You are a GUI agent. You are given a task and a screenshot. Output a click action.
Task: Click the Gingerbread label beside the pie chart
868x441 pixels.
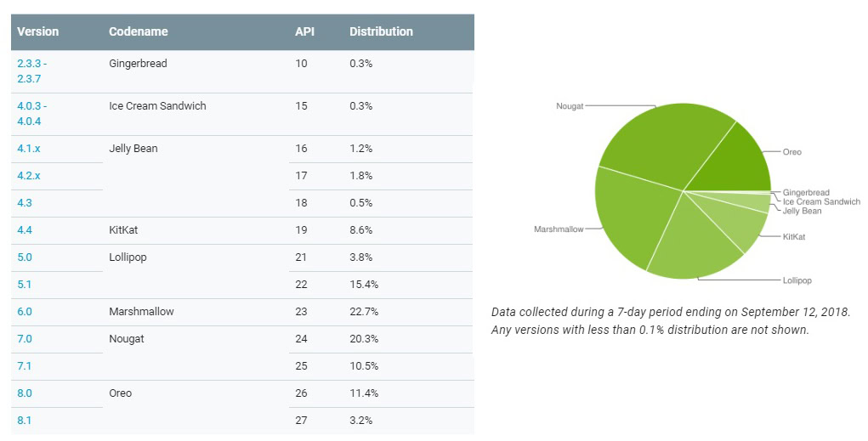point(805,193)
